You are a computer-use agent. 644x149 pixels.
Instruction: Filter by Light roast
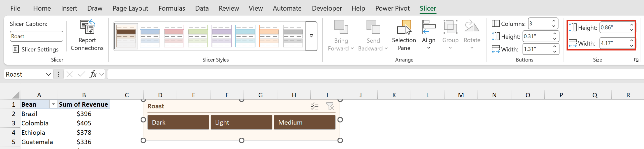tap(241, 122)
